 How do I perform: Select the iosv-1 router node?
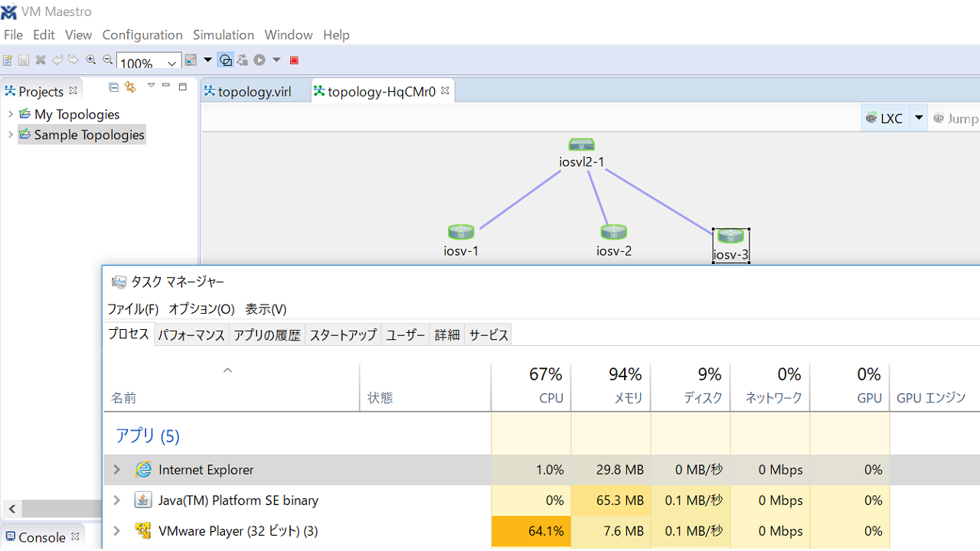tap(461, 240)
